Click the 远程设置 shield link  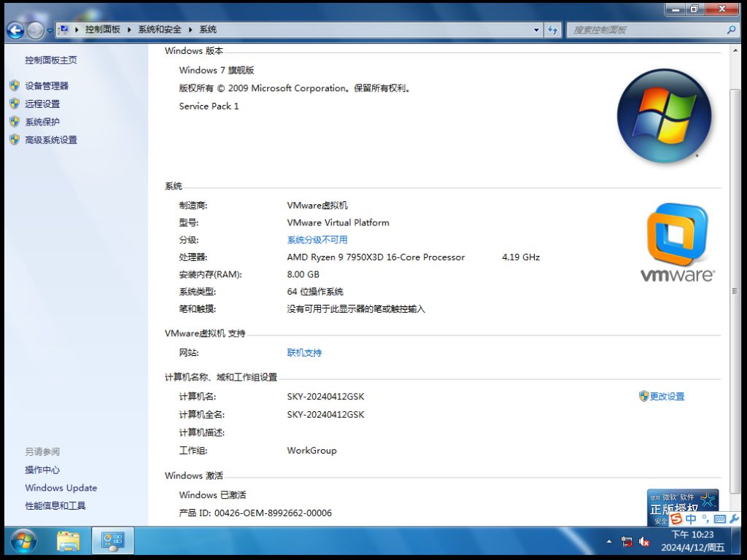tap(42, 104)
